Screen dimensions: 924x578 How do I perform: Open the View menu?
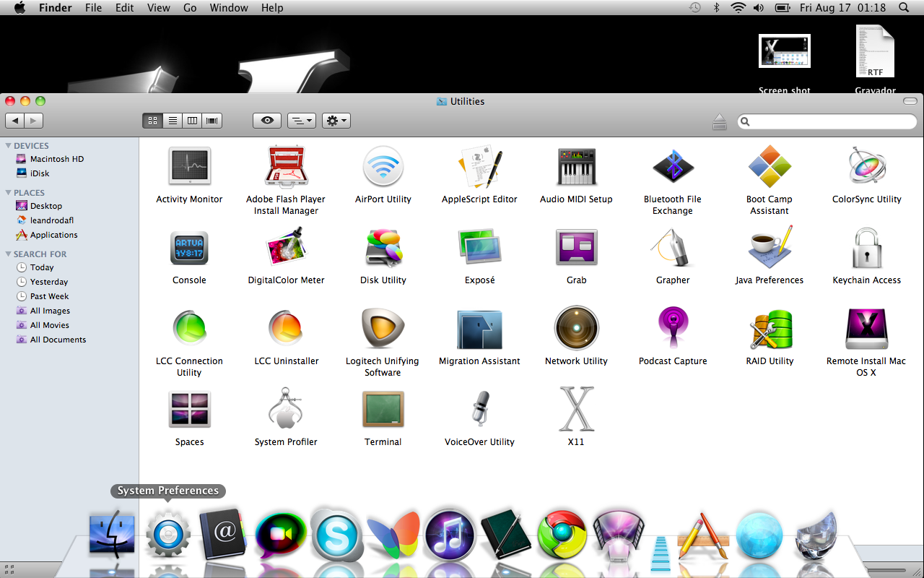coord(158,8)
